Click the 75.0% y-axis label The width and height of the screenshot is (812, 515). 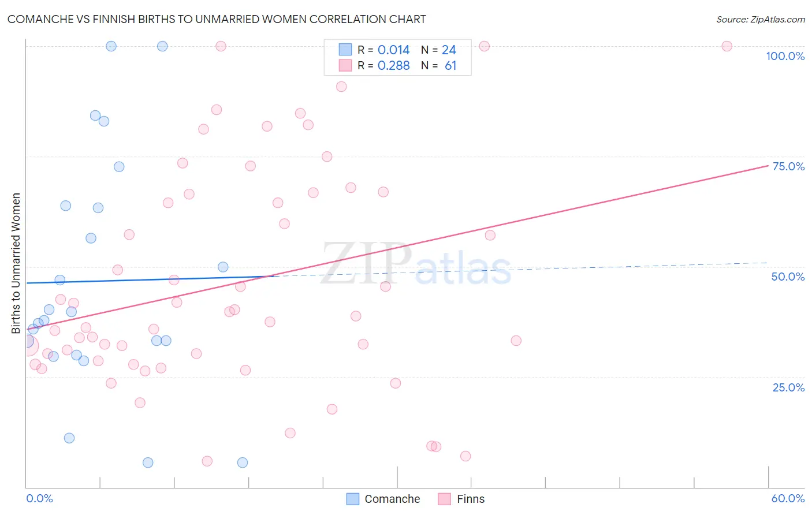pyautogui.click(x=789, y=166)
